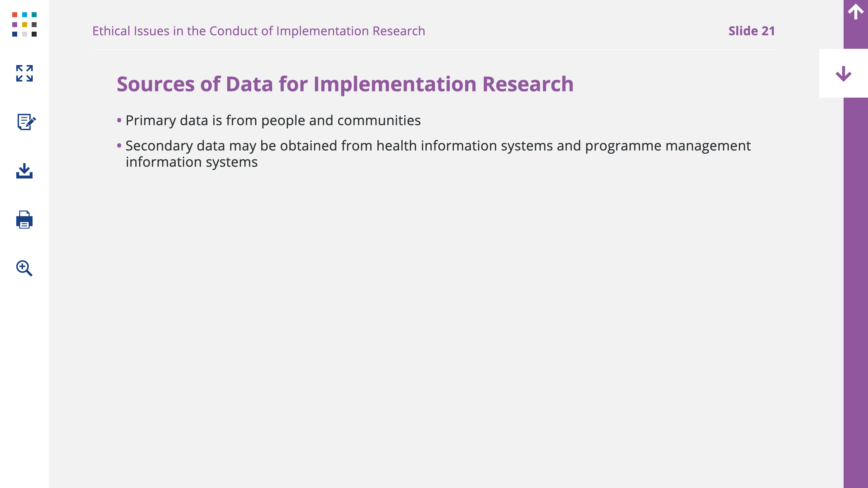Zoom in with the magnifier plus icon
Image resolution: width=868 pixels, height=488 pixels.
coord(24,268)
